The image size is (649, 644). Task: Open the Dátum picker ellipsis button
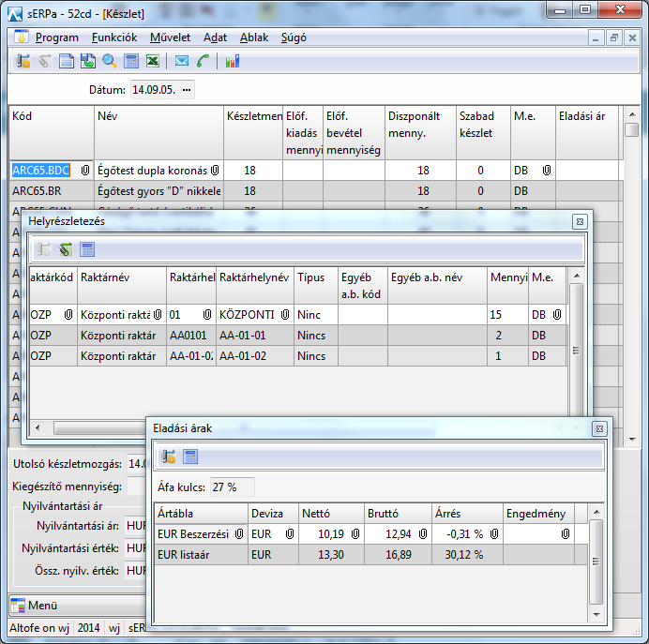click(187, 90)
